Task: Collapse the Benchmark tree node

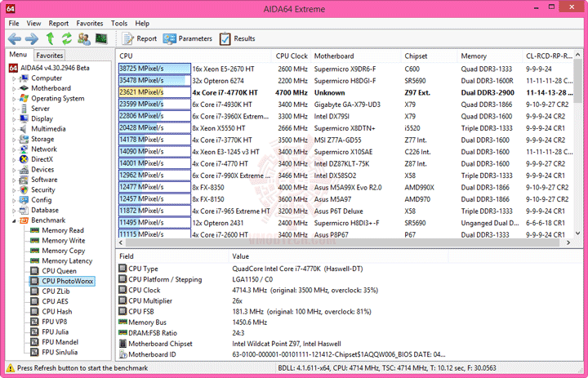Action: (14, 220)
